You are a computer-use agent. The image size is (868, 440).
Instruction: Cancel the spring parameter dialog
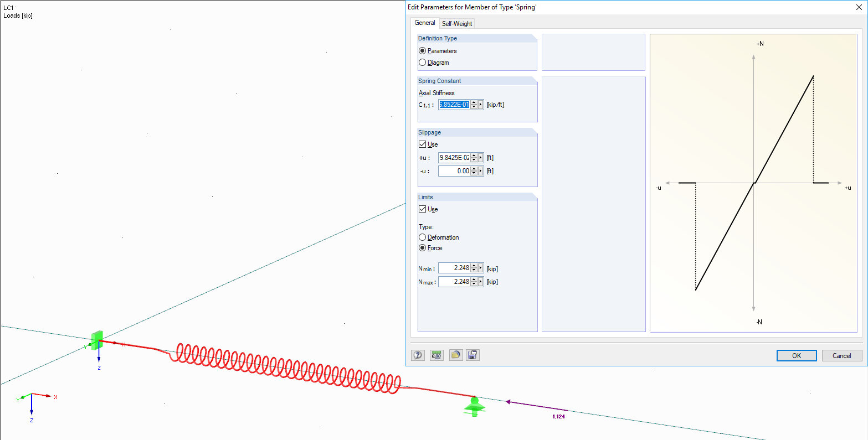841,355
